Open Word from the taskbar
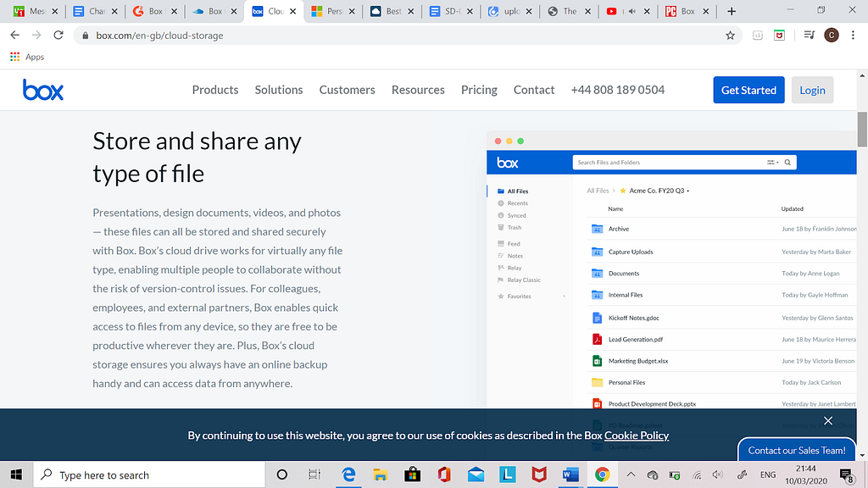The width and height of the screenshot is (868, 488). 570,474
